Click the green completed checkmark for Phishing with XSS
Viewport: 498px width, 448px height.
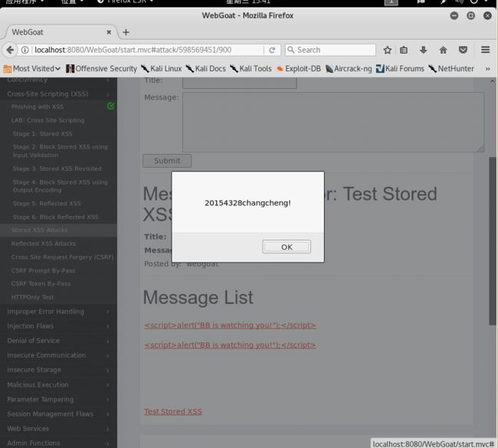tap(110, 106)
